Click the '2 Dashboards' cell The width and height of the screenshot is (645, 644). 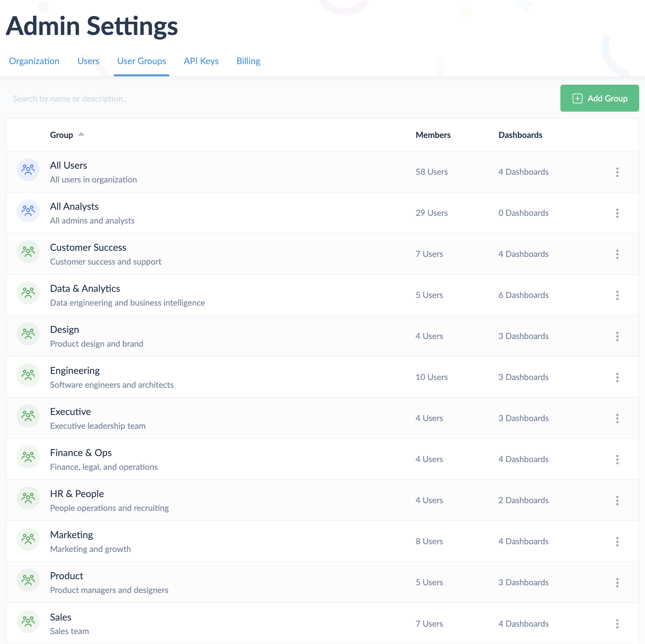[523, 501]
